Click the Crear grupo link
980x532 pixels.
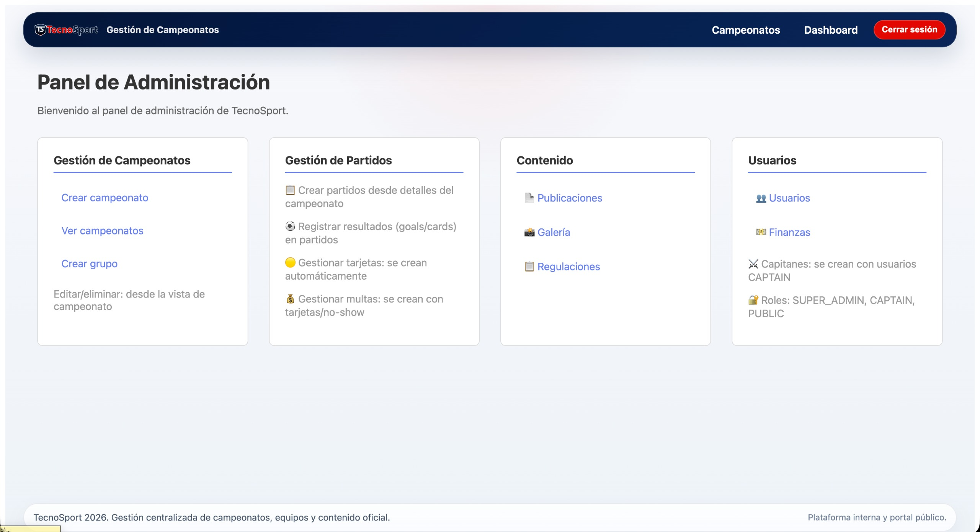point(89,264)
